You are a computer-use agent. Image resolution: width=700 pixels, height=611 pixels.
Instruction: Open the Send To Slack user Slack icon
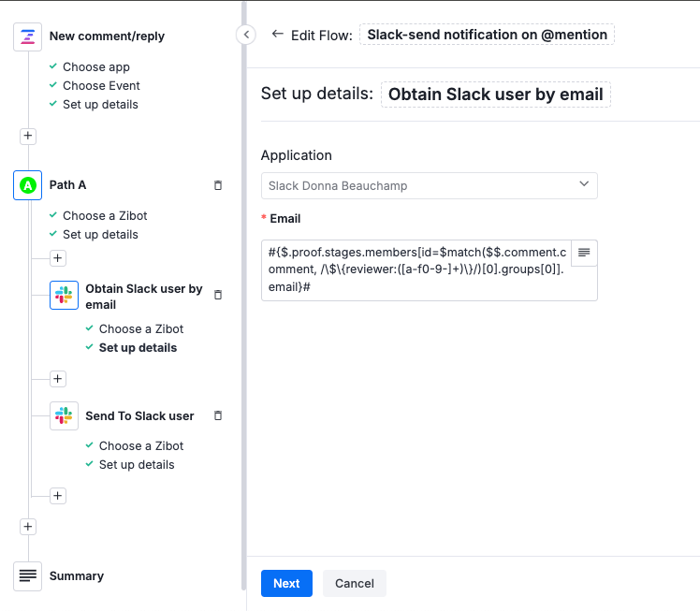pyautogui.click(x=64, y=415)
